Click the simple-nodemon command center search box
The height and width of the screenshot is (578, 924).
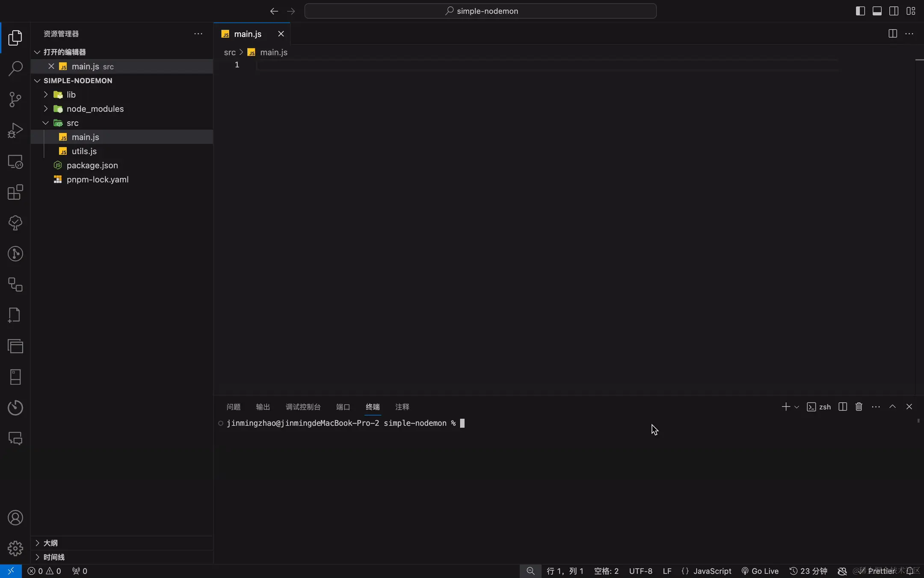click(x=480, y=11)
